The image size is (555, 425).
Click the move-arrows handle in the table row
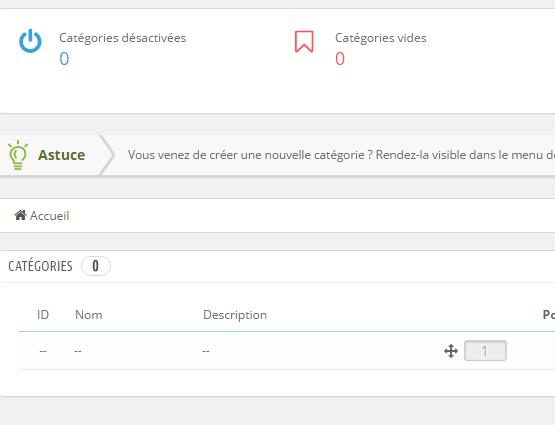(x=451, y=351)
